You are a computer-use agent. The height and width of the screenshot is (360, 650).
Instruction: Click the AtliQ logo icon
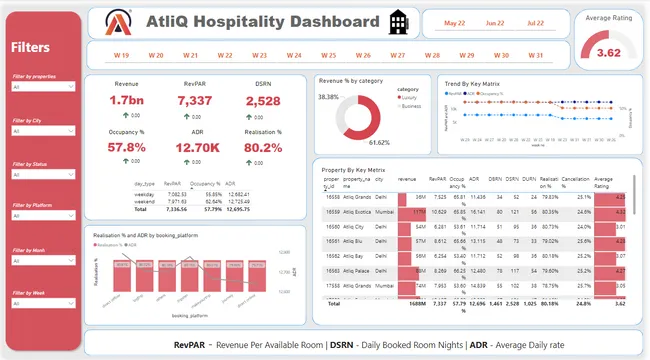pyautogui.click(x=119, y=22)
